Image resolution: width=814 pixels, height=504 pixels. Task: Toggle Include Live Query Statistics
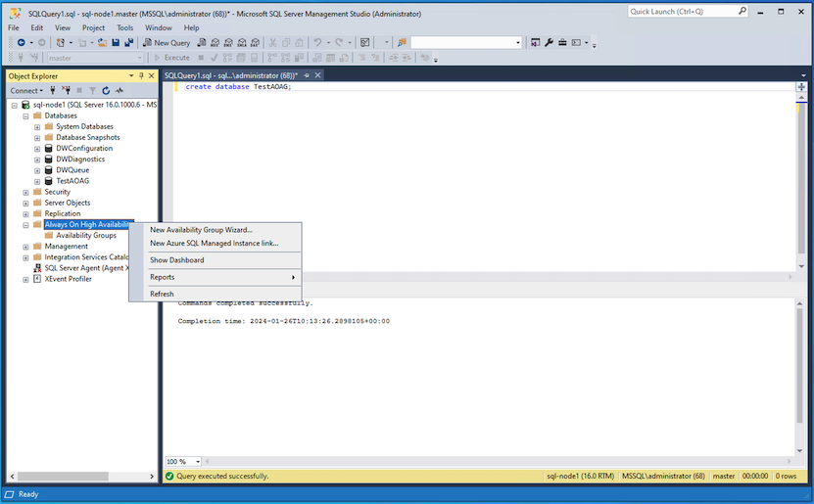coord(285,58)
